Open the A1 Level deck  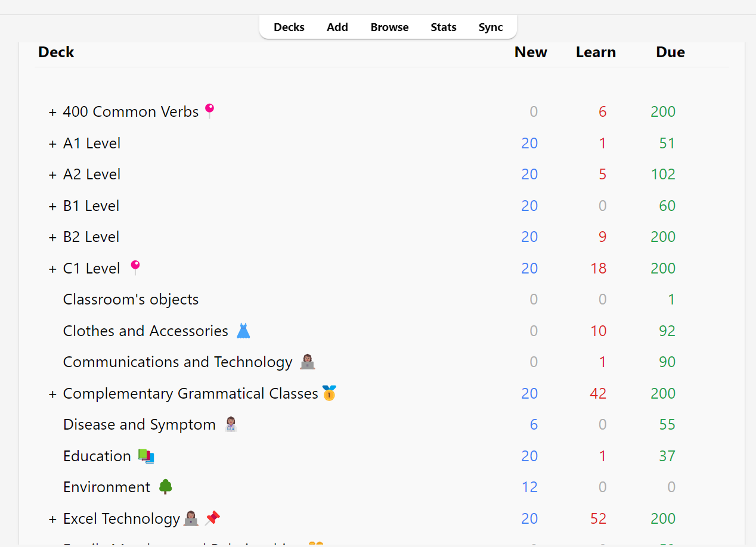pyautogui.click(x=92, y=143)
